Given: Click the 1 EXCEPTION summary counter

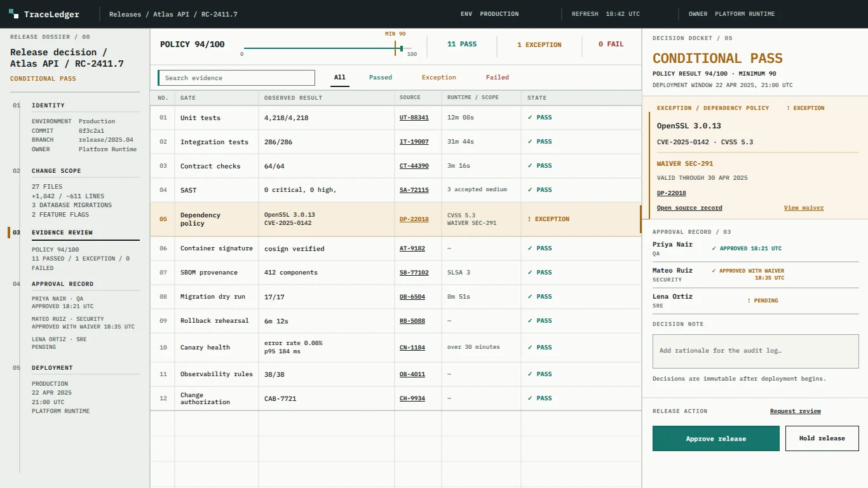Looking at the screenshot, I should (x=539, y=44).
